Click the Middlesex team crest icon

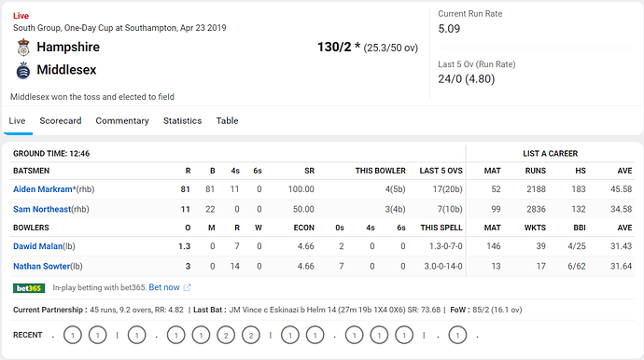tap(23, 70)
